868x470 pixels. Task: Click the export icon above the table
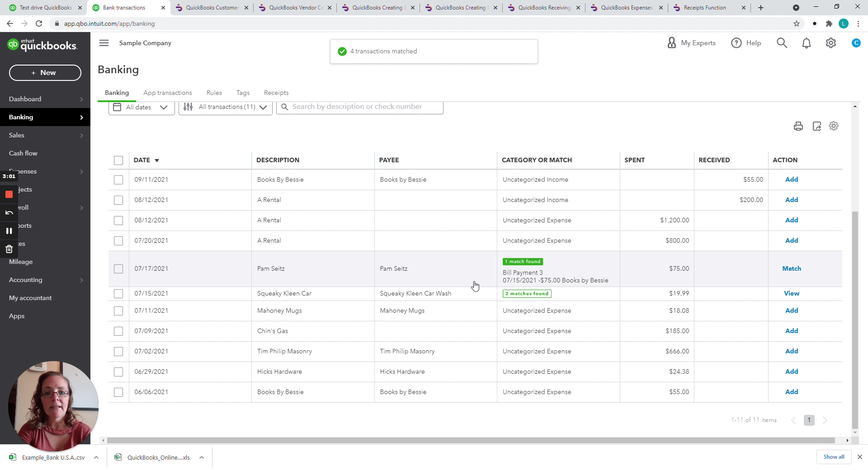(816, 126)
